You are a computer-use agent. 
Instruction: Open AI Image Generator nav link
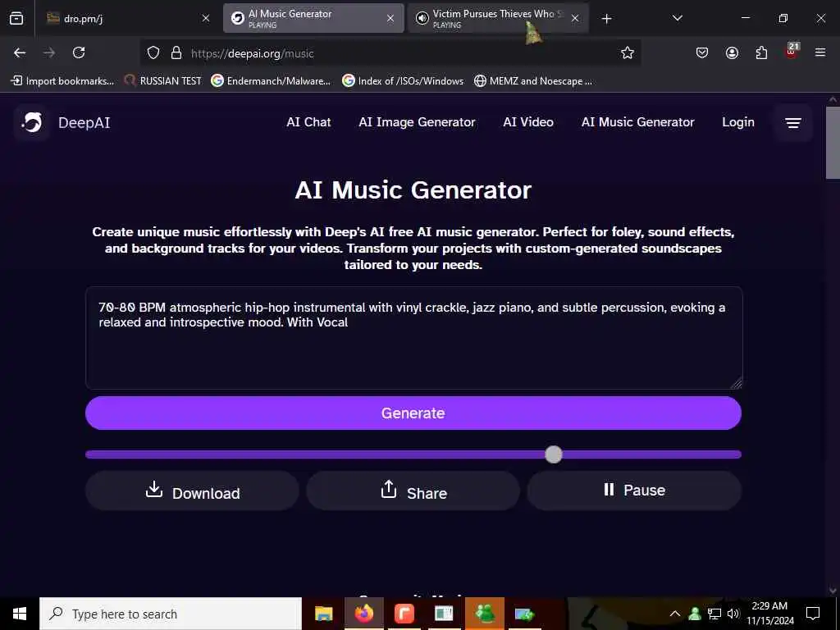tap(417, 122)
